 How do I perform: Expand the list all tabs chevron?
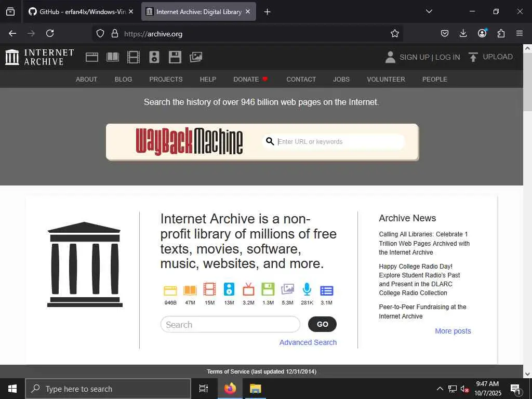point(429,11)
